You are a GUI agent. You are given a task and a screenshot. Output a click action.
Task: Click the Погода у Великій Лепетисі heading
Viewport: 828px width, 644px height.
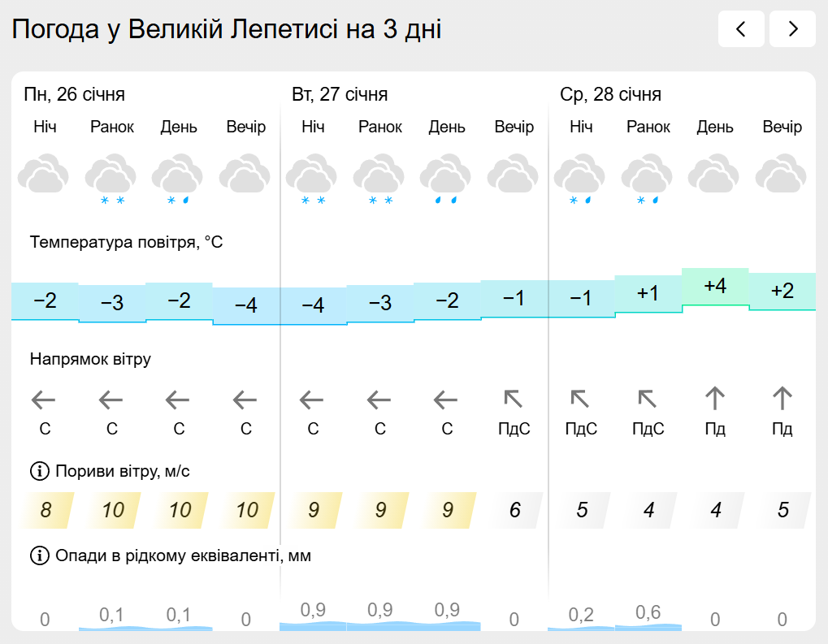227,30
